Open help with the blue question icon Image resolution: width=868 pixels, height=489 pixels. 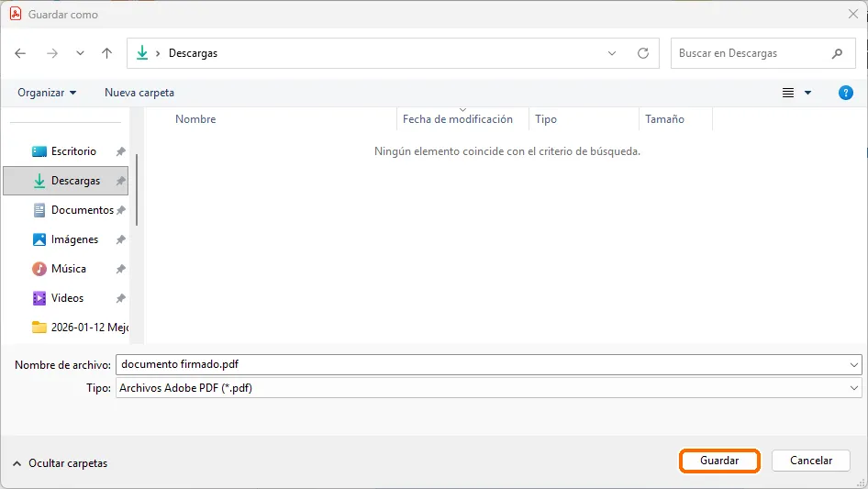point(845,93)
